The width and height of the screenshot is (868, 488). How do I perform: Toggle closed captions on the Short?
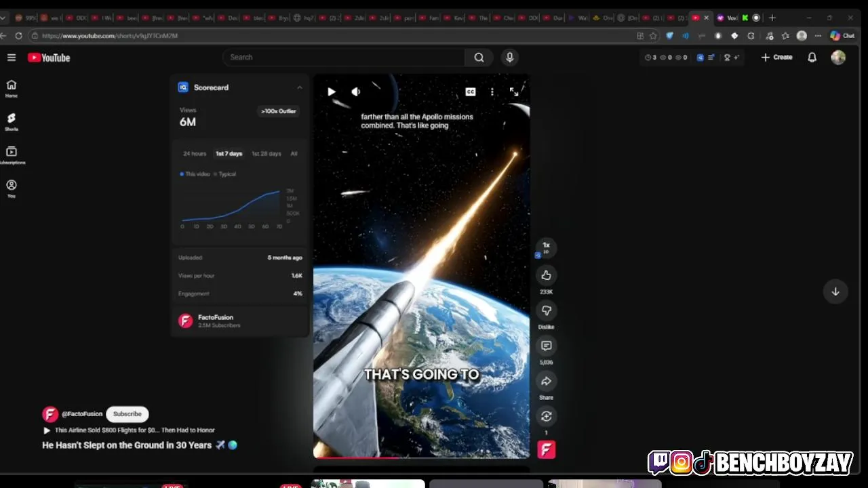470,91
